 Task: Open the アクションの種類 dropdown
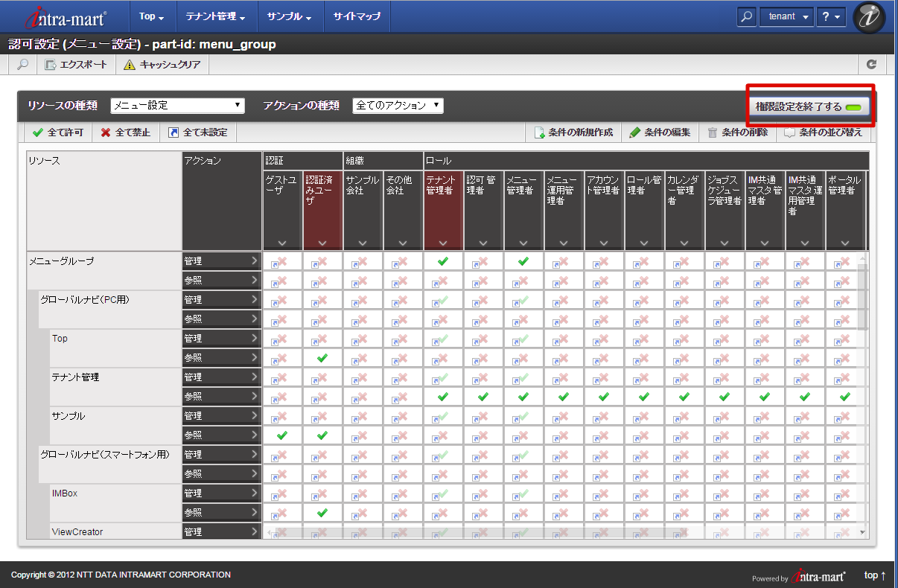[398, 106]
